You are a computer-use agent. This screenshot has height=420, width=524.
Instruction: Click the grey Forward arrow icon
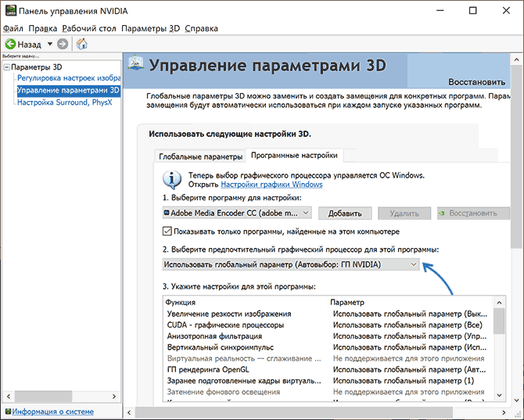[x=63, y=44]
